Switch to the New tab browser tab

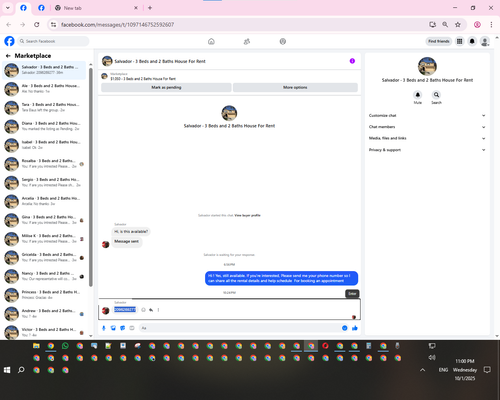click(96, 8)
